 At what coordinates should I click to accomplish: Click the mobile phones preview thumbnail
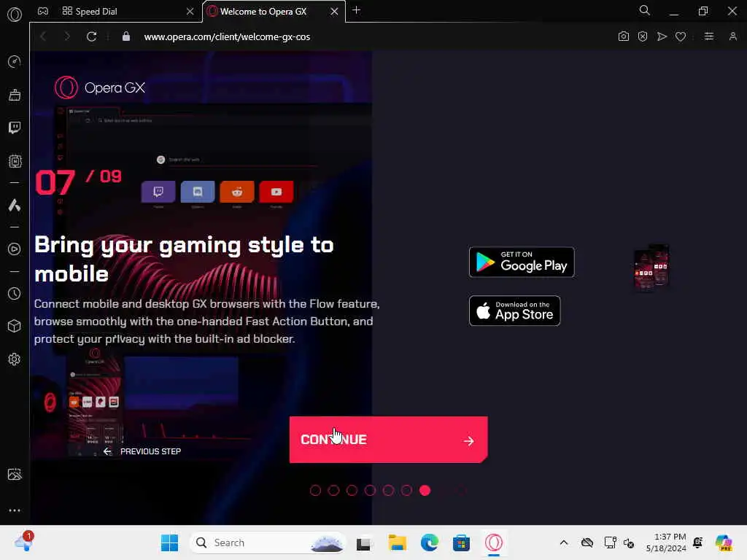[651, 267]
